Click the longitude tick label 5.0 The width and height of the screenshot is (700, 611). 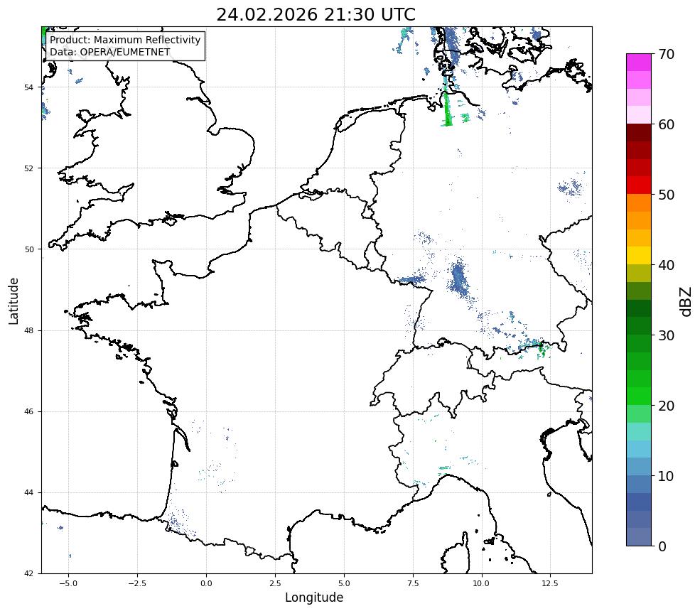[x=344, y=583]
